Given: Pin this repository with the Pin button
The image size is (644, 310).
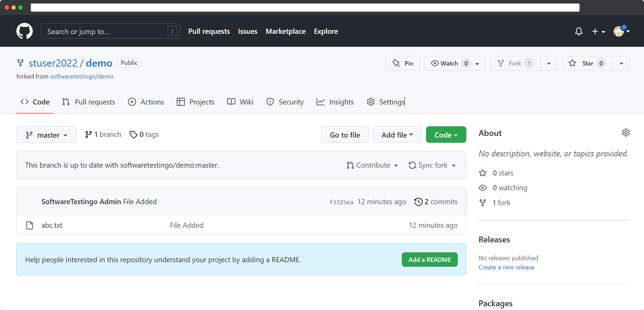Looking at the screenshot, I should coord(402,63).
